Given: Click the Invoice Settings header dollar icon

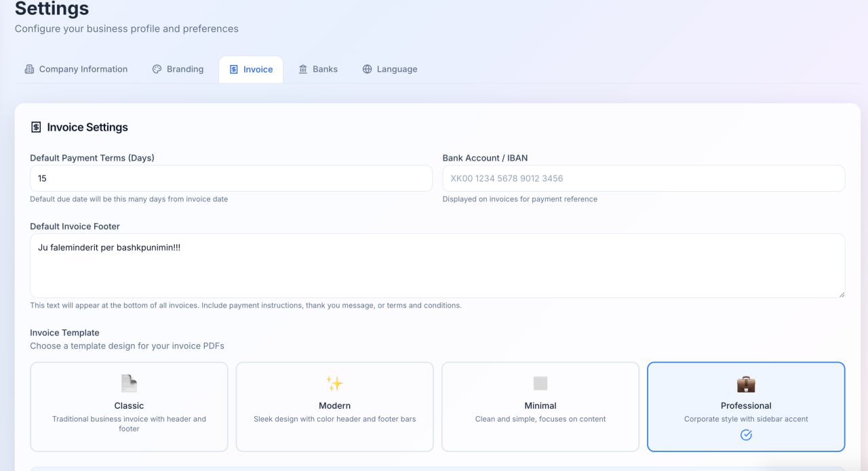Looking at the screenshot, I should [x=36, y=127].
